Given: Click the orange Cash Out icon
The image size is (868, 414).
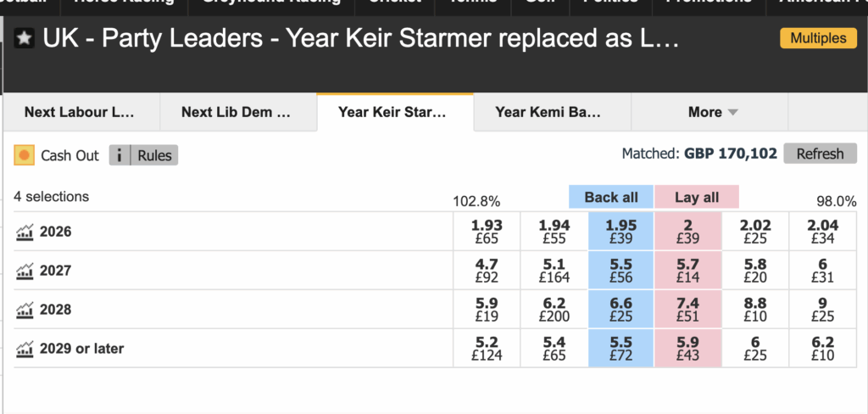Looking at the screenshot, I should 25,155.
